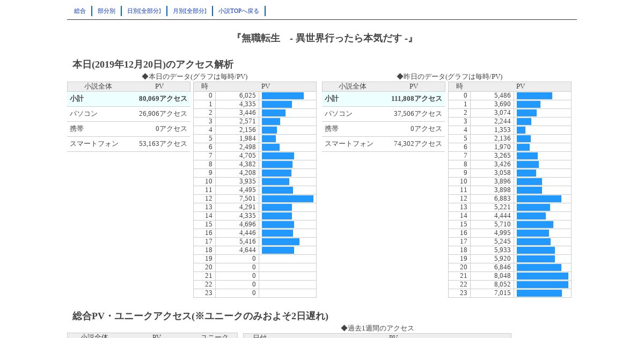This screenshot has width=644, height=338.
Task: Click yesterday's hour 20 PV 6,846
Action: point(502,267)
